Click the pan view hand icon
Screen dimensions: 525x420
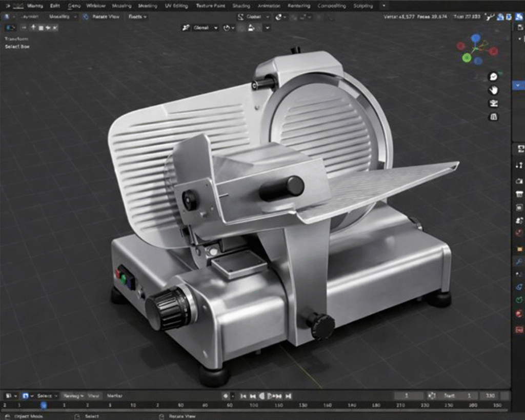coord(493,90)
